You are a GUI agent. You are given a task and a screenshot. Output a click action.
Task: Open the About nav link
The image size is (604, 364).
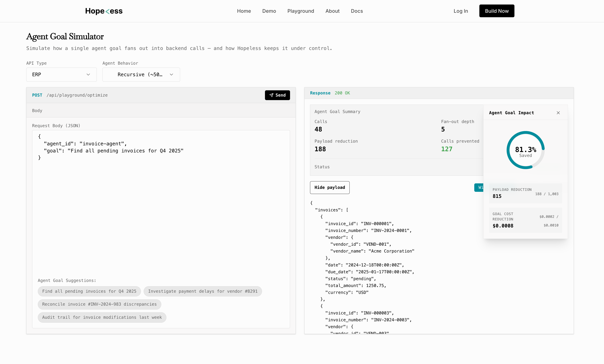point(332,11)
